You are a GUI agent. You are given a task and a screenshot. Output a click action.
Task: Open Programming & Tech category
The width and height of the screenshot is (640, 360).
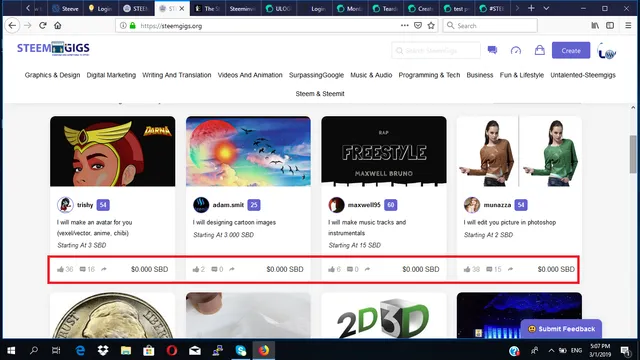[x=429, y=75]
